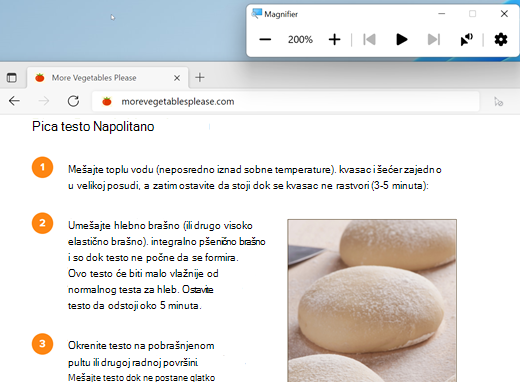Open the browser tab actions menu icon
Image resolution: width=520 pixels, height=382 pixels.
[x=12, y=78]
